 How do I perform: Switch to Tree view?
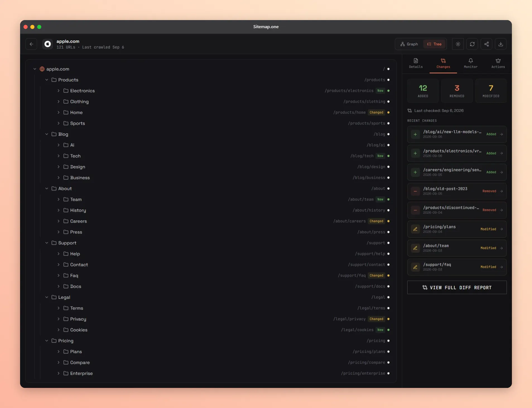[x=434, y=44]
